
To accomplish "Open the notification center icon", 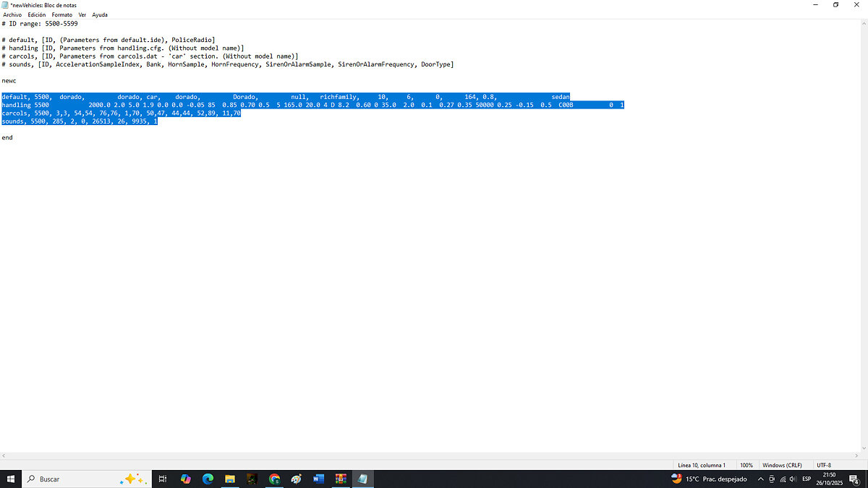I will pos(854,479).
